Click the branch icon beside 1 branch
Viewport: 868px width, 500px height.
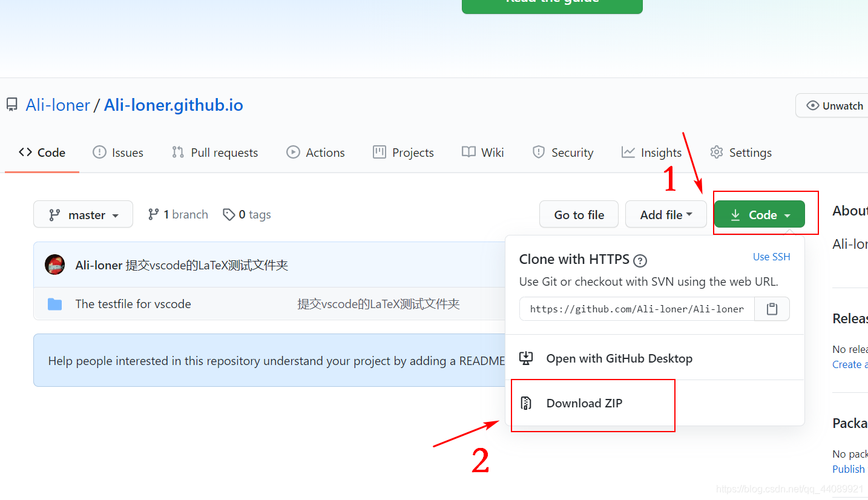coord(154,214)
